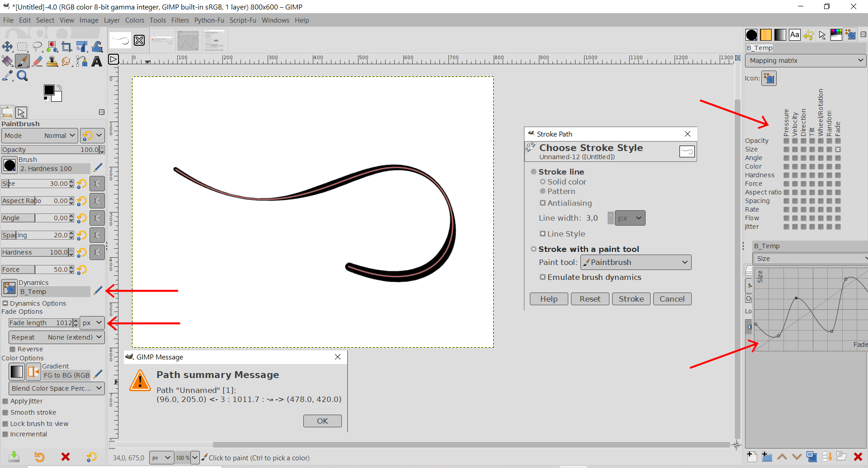Choose the Text tool
The height and width of the screenshot is (468, 868).
97,61
